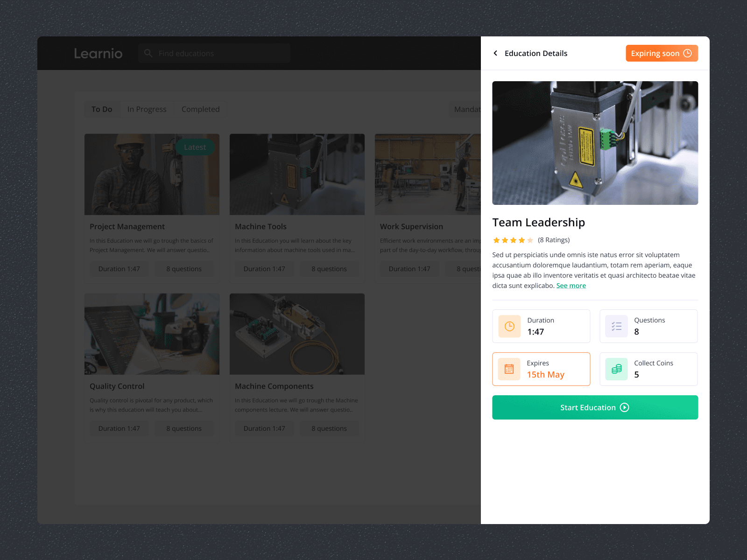747x560 pixels.
Task: Click the Project Management title
Action: 127,226
